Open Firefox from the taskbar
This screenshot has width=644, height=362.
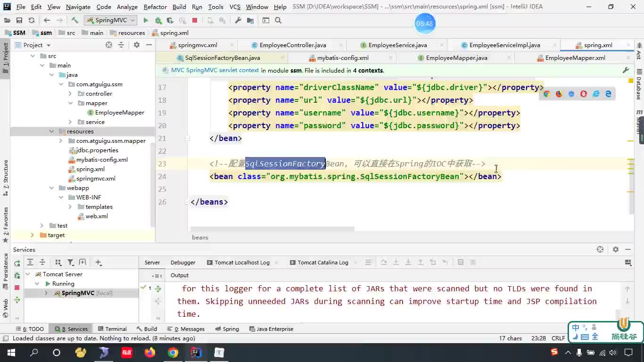pos(150,353)
